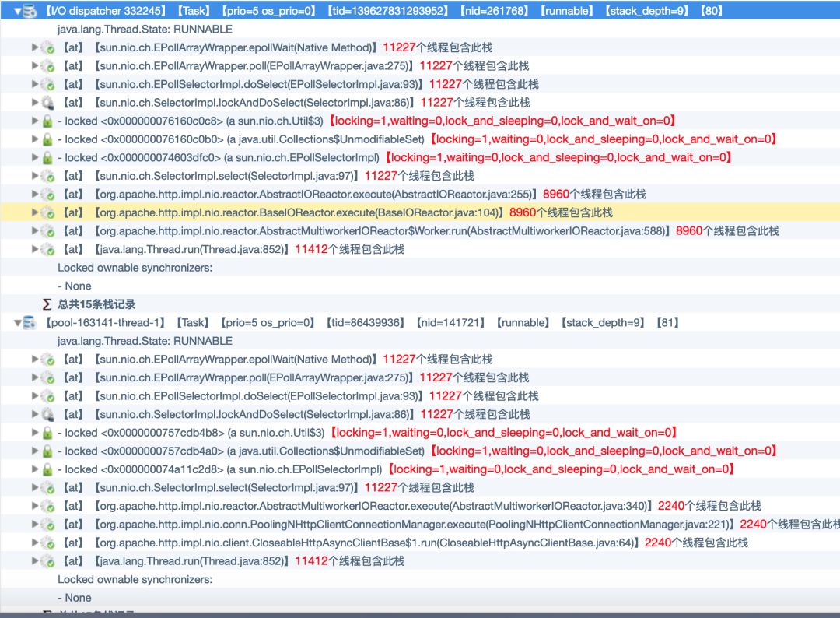Open 2240个线程包含此栈 count on AbstractMultiworkerIOReactor.java:340 row
This screenshot has width=840, height=618.
[x=709, y=506]
